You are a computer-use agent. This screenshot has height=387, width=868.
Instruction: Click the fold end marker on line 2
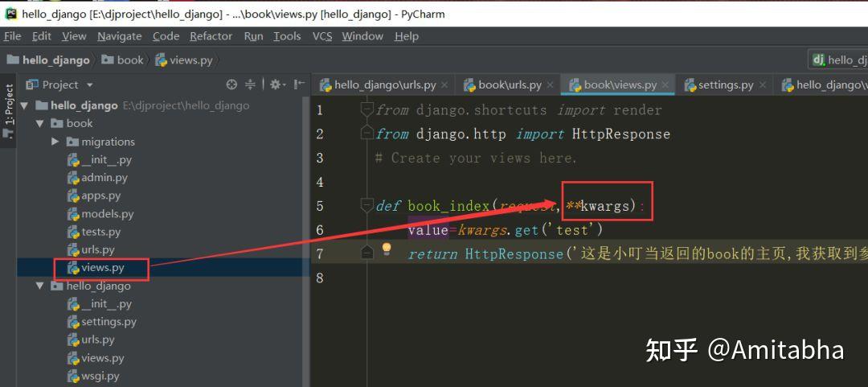click(x=366, y=133)
